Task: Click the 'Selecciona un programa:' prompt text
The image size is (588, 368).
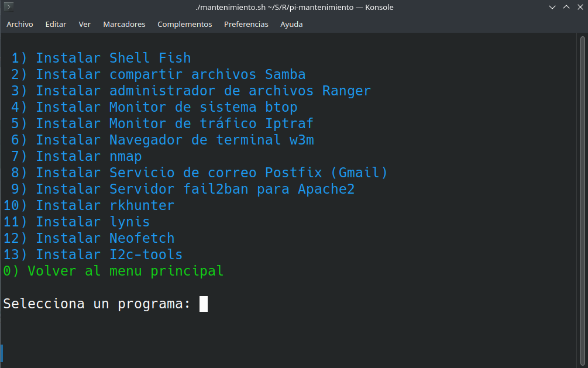Action: pyautogui.click(x=97, y=304)
